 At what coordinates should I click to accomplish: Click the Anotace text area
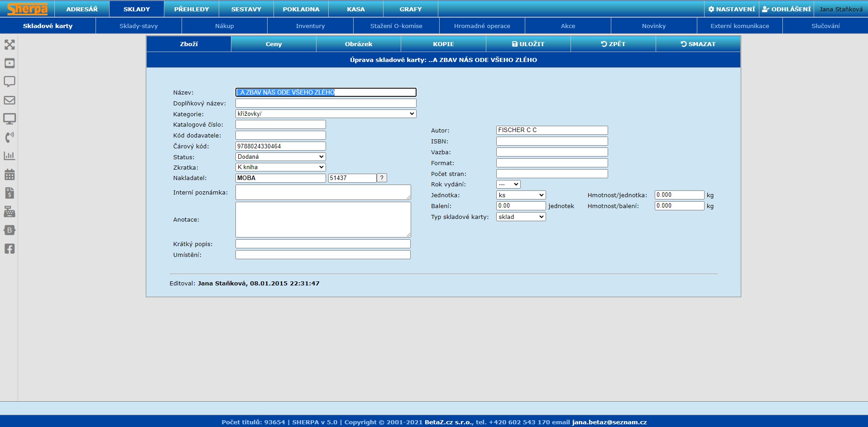323,219
